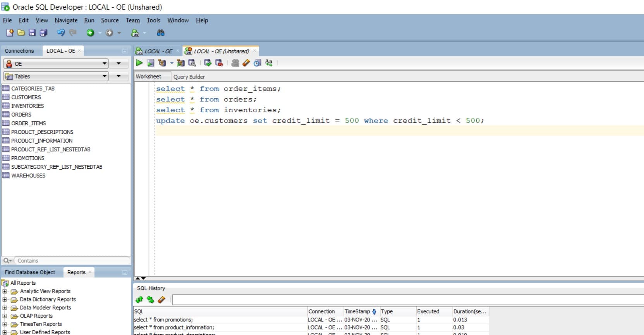Click the SQL History filter text field

click(x=408, y=300)
